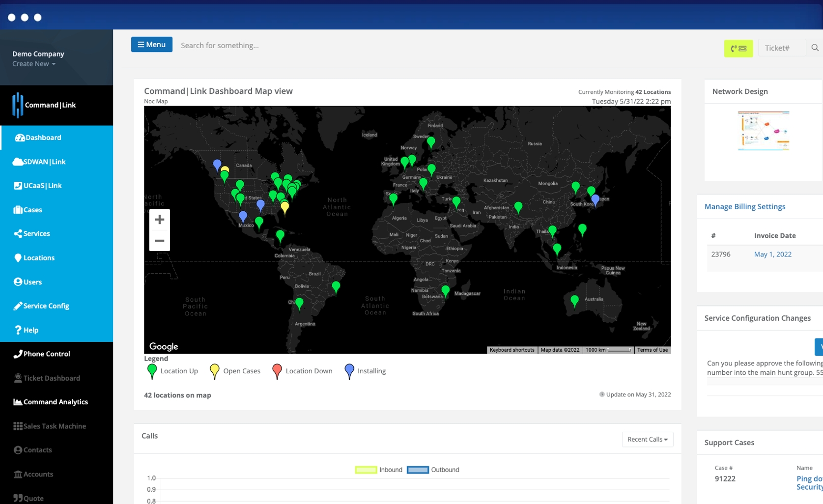Screen dimensions: 823x504
Task: Open the Recent Calls dropdown
Action: pos(647,439)
